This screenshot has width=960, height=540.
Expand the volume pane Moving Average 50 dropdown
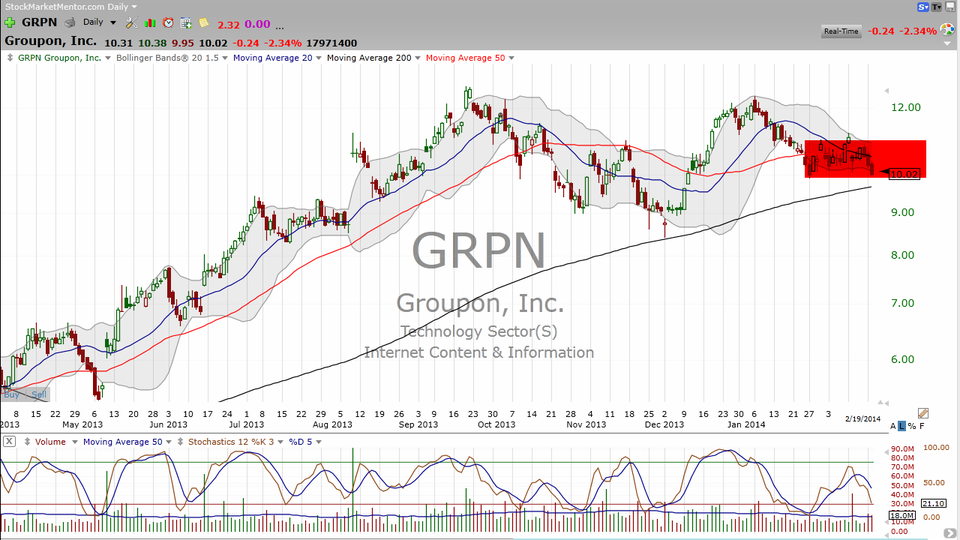169,442
